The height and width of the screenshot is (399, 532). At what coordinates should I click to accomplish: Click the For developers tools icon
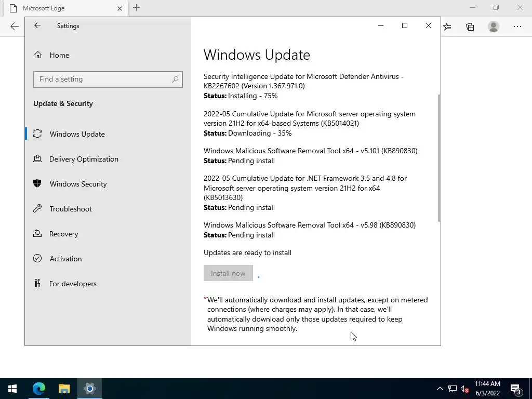[37, 283]
